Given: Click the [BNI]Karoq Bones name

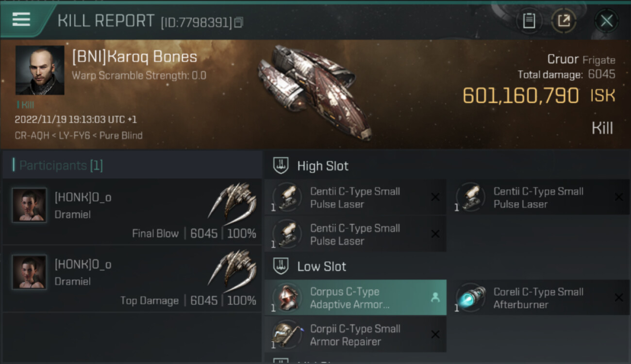Looking at the screenshot, I should click(x=134, y=57).
